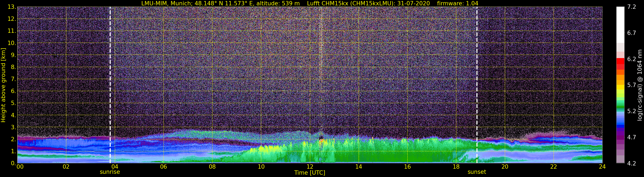Click the time axis tick label 20
644x177 pixels.
(x=505, y=167)
